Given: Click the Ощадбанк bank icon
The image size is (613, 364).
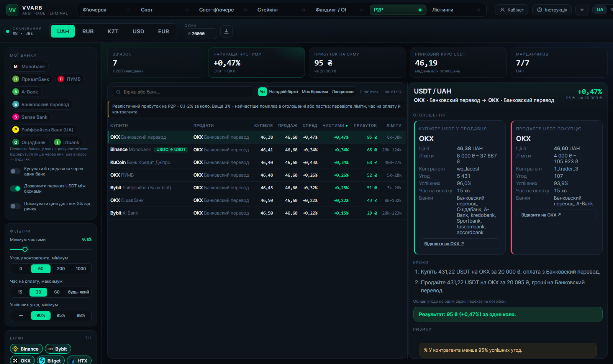Looking at the screenshot, I should click(x=16, y=143).
